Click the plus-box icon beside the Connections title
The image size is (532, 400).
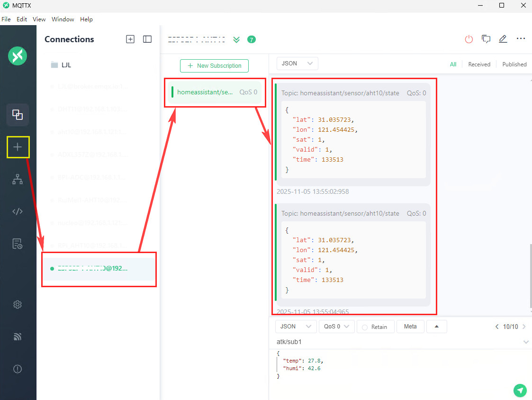[130, 39]
